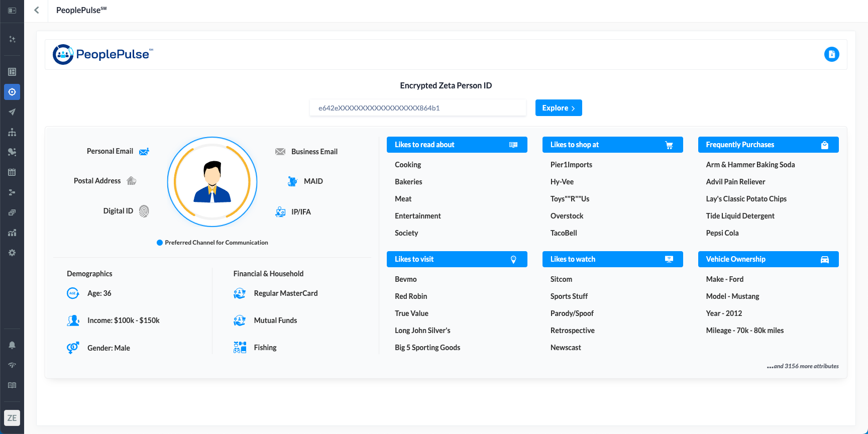Click the Digital ID fingerprint icon
868x434 pixels.
pyautogui.click(x=144, y=211)
